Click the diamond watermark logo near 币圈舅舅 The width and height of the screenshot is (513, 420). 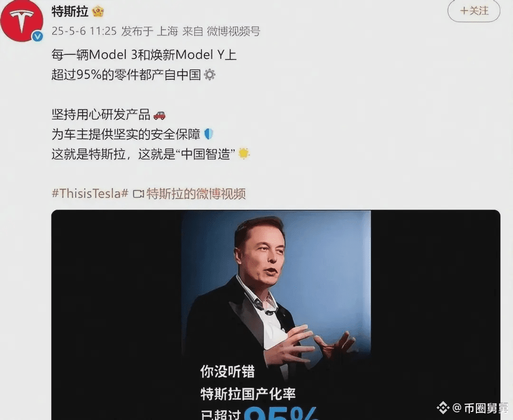coord(443,408)
